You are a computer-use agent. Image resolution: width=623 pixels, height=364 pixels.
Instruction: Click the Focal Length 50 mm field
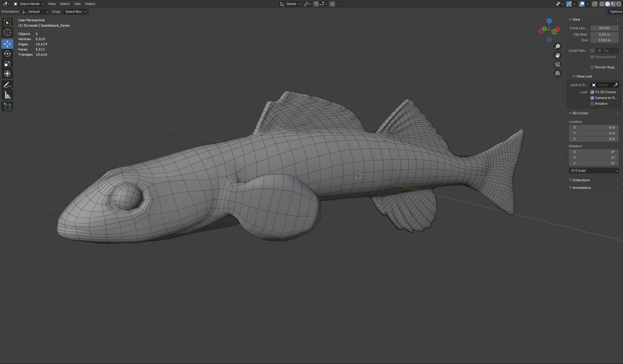(x=604, y=28)
